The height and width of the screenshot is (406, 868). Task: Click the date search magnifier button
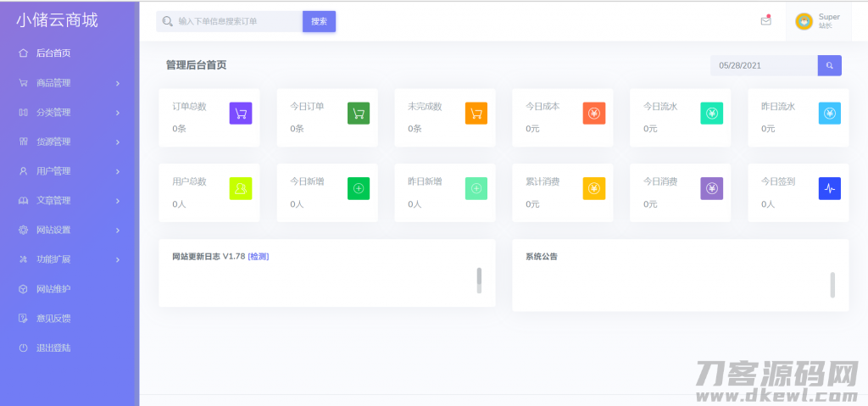pos(829,65)
